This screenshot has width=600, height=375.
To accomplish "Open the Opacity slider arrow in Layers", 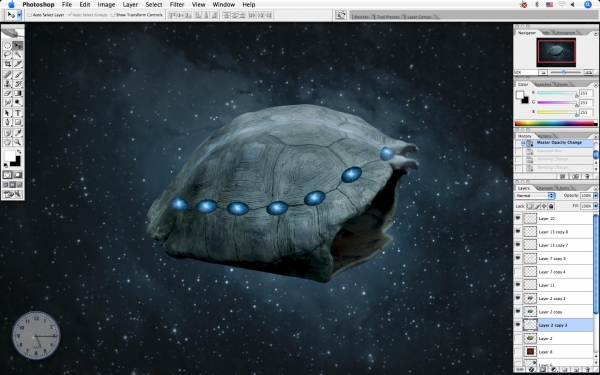I will pos(595,196).
